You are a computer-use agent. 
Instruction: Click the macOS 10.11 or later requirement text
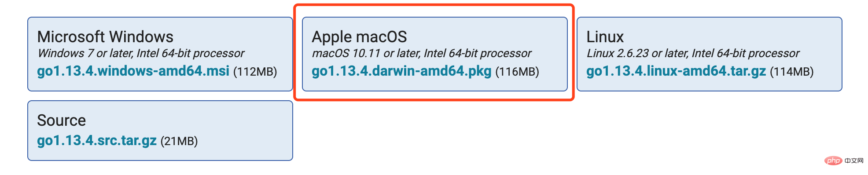click(x=422, y=53)
